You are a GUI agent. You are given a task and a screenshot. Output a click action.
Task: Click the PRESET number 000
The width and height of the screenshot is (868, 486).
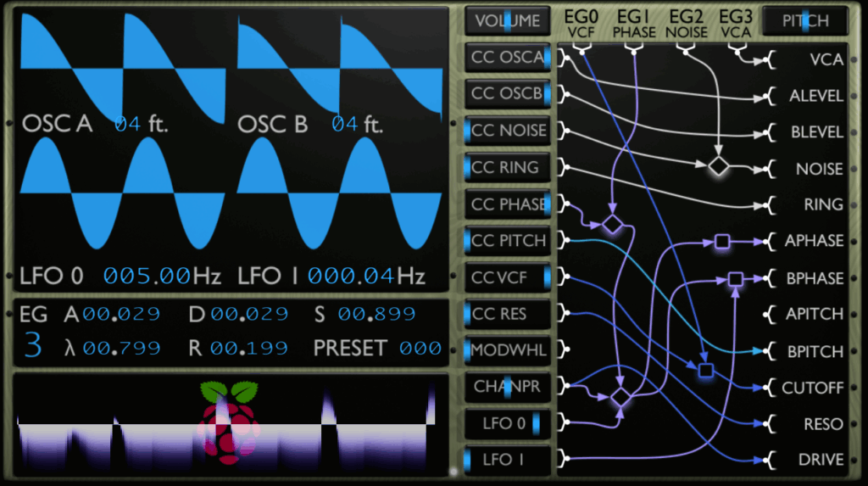click(420, 349)
